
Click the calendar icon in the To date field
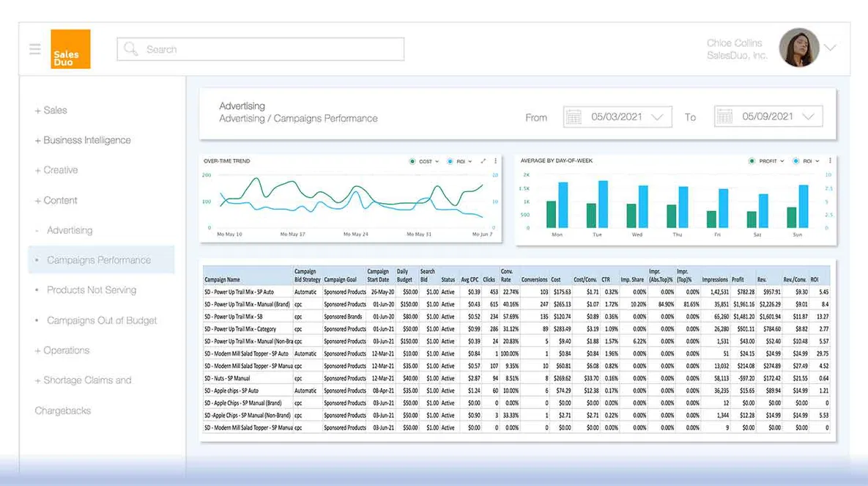[724, 117]
